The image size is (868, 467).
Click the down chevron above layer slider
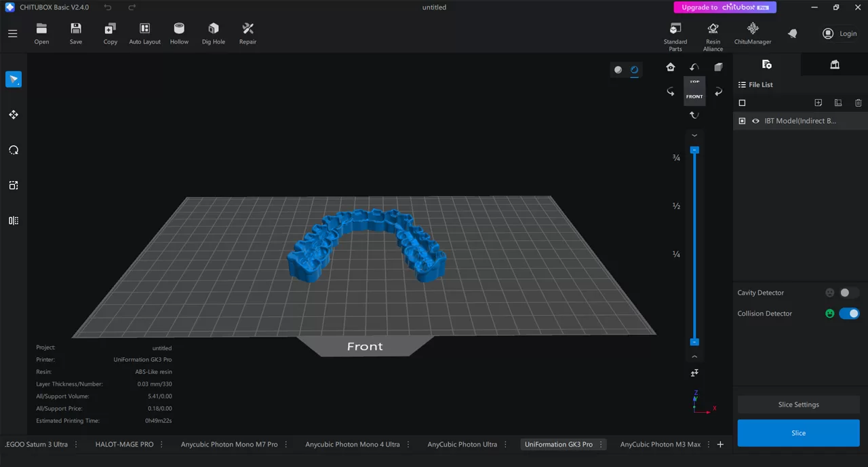coord(694,135)
